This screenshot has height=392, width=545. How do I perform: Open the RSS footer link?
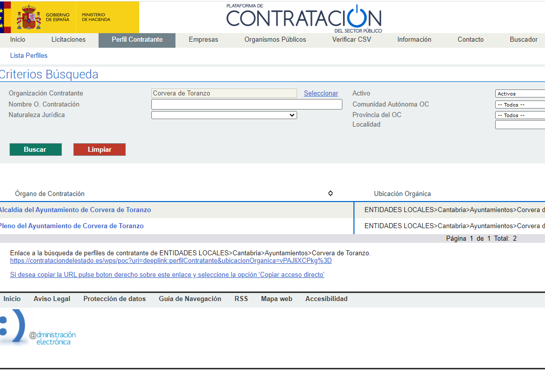241,299
